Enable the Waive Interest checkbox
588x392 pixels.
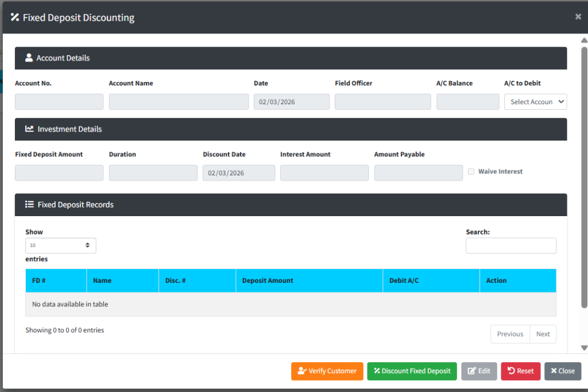[x=471, y=171]
